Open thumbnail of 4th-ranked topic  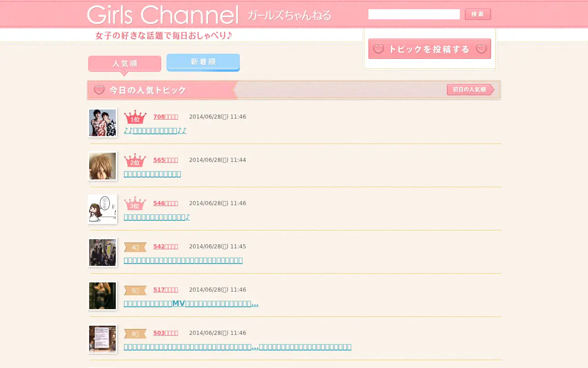(x=102, y=253)
